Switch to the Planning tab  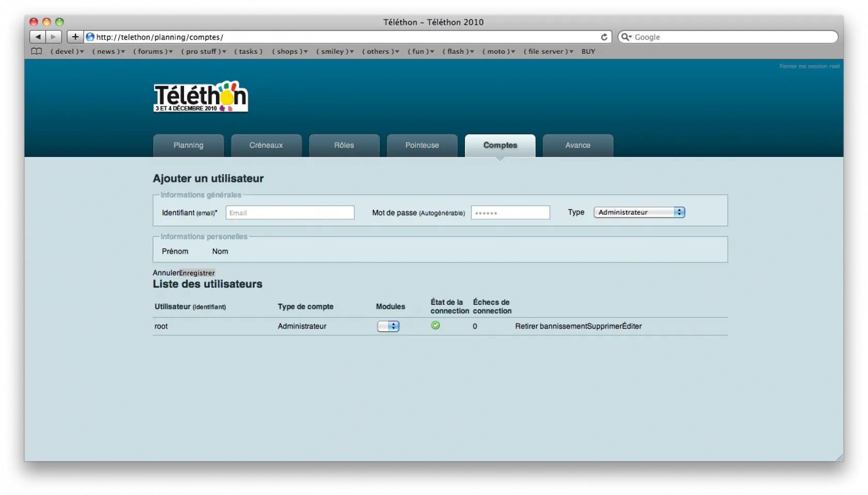188,146
